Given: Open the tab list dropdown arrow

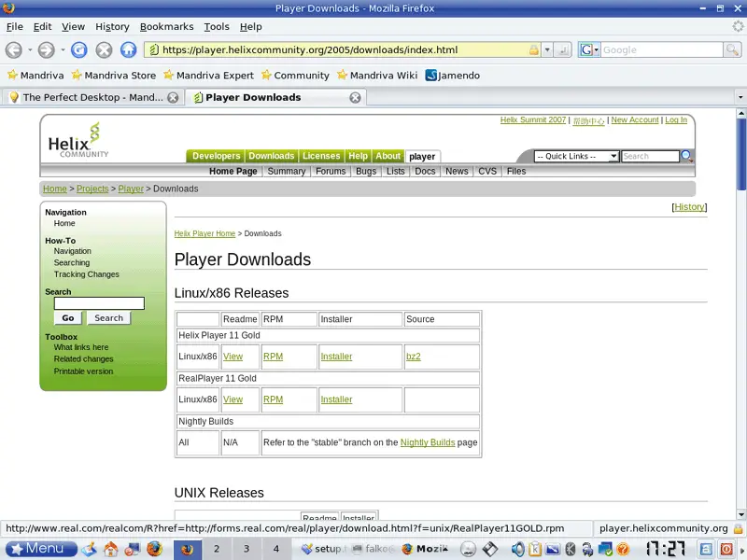Looking at the screenshot, I should [740, 97].
